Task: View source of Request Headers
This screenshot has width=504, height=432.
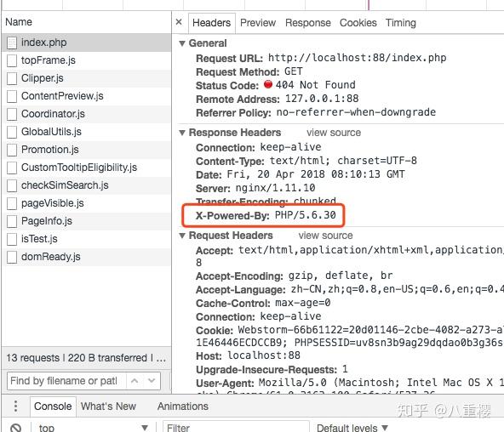Action: 325,236
